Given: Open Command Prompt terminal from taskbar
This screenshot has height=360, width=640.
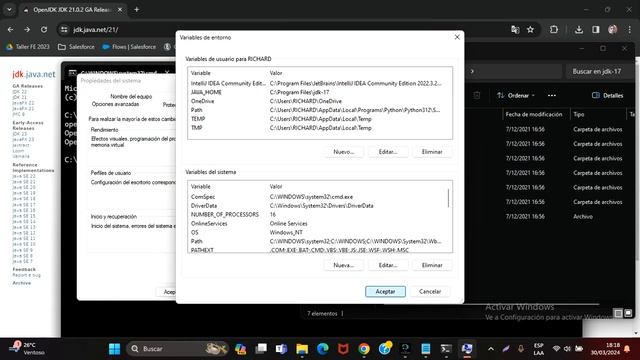Looking at the screenshot, I should (x=446, y=349).
